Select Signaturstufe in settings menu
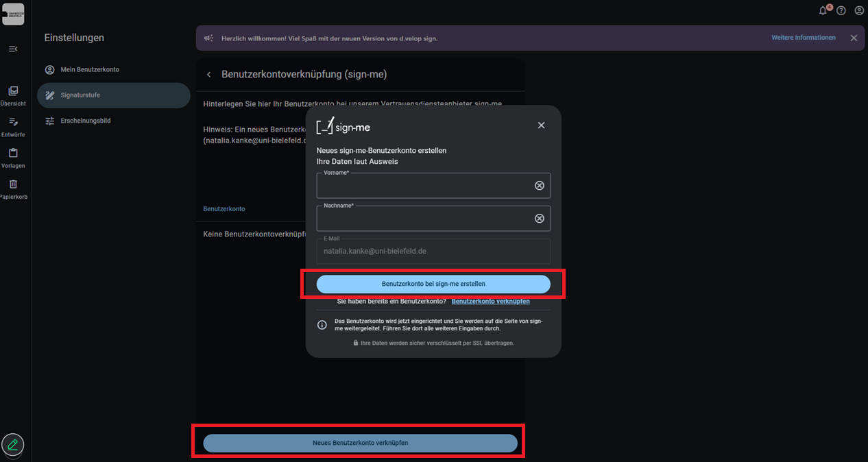Viewport: 868px width, 462px height. coord(80,95)
